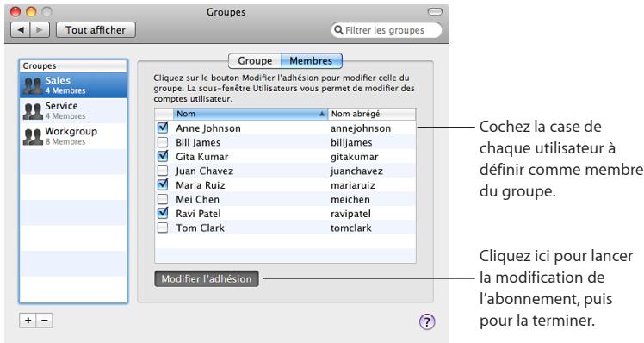Image resolution: width=644 pixels, height=343 pixels.
Task: Select the name Tom Clark
Action: [200, 228]
